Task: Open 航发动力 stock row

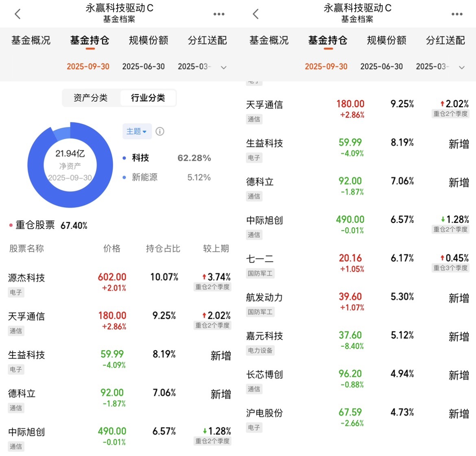Action: click(357, 304)
